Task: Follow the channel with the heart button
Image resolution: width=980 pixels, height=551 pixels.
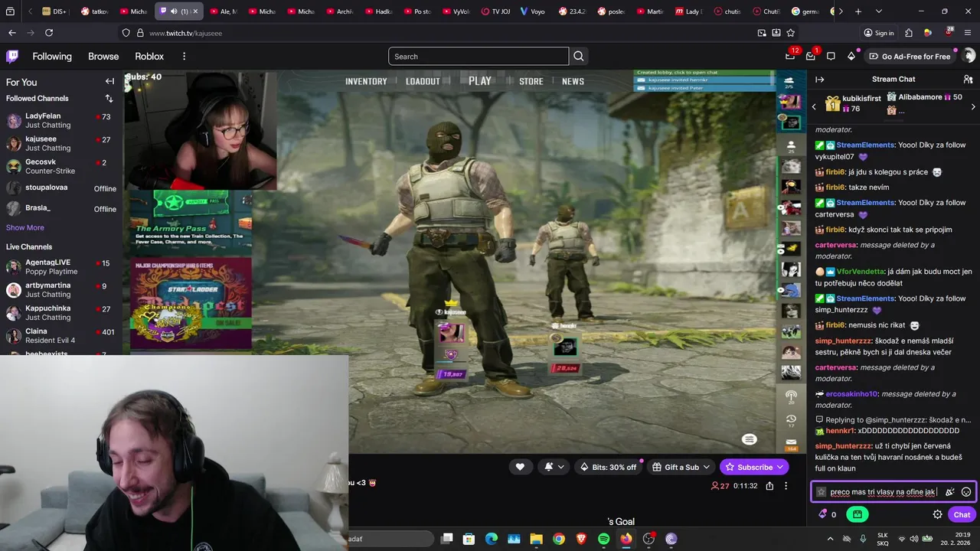Action: click(x=520, y=467)
